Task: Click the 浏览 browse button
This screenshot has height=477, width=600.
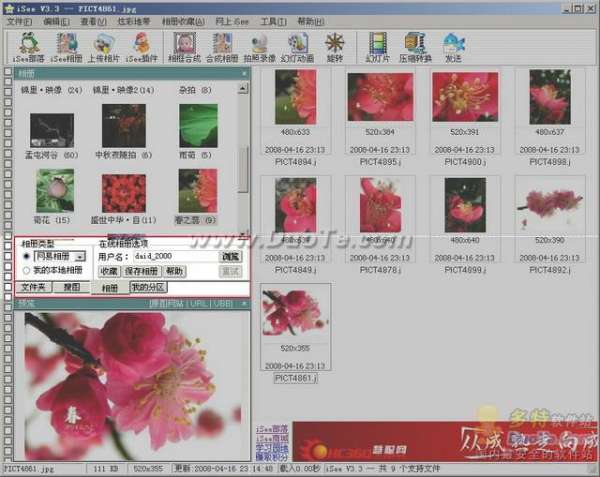Action: coord(230,256)
